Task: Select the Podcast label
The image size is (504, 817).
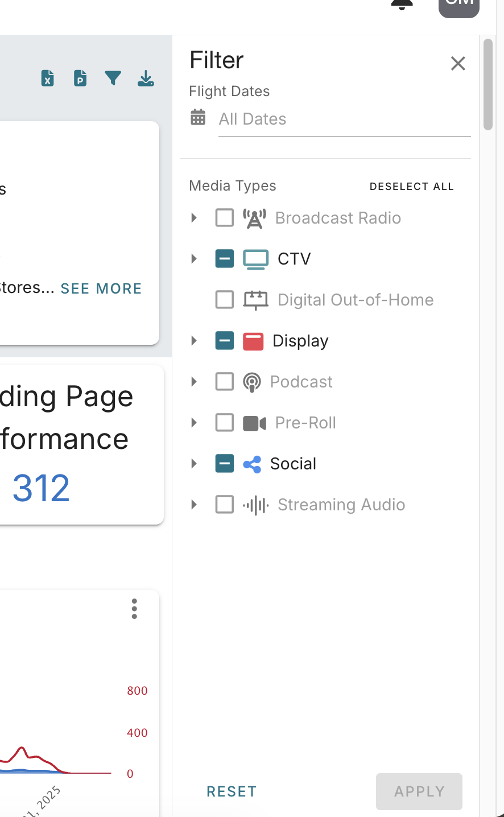Action: tap(301, 382)
